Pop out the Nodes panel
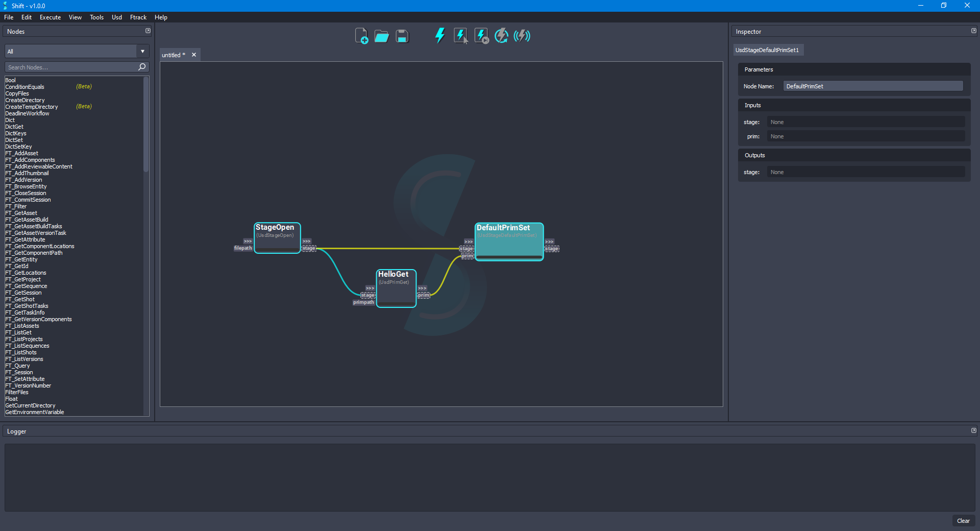This screenshot has width=980, height=531. click(x=148, y=31)
